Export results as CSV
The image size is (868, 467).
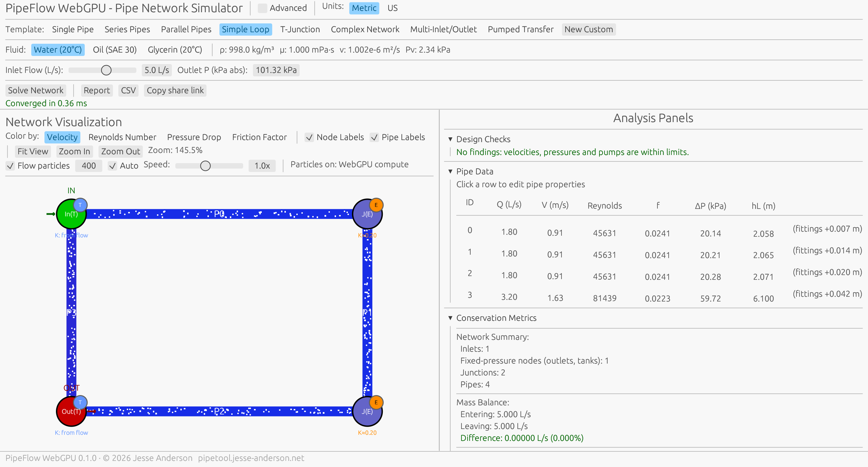pyautogui.click(x=128, y=91)
